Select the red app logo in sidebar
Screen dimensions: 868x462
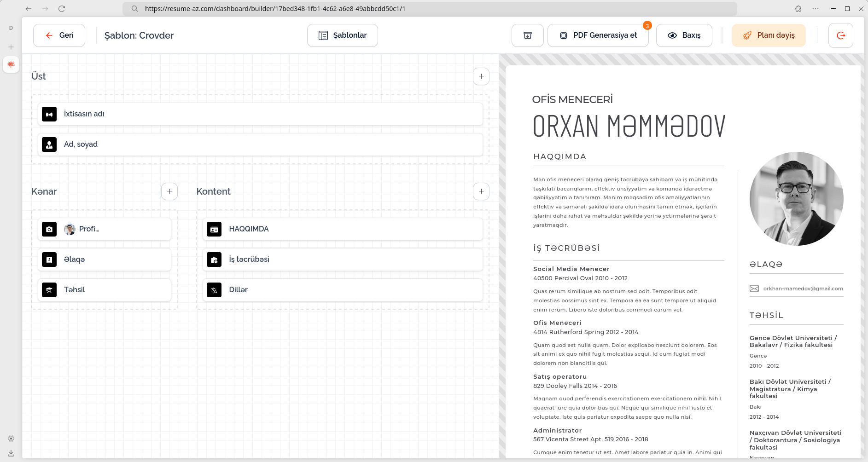pos(11,64)
